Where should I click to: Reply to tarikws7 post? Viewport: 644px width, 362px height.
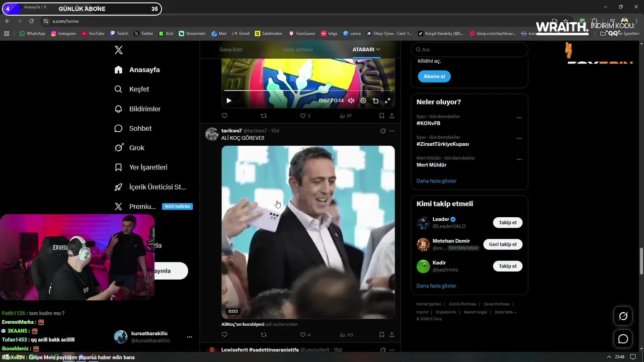tap(225, 334)
